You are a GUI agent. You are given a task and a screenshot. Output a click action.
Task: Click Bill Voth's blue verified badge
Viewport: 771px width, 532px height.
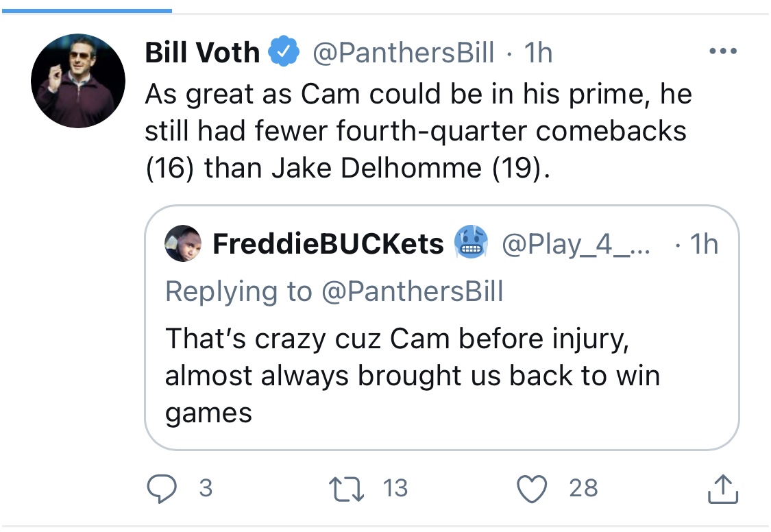click(x=282, y=53)
